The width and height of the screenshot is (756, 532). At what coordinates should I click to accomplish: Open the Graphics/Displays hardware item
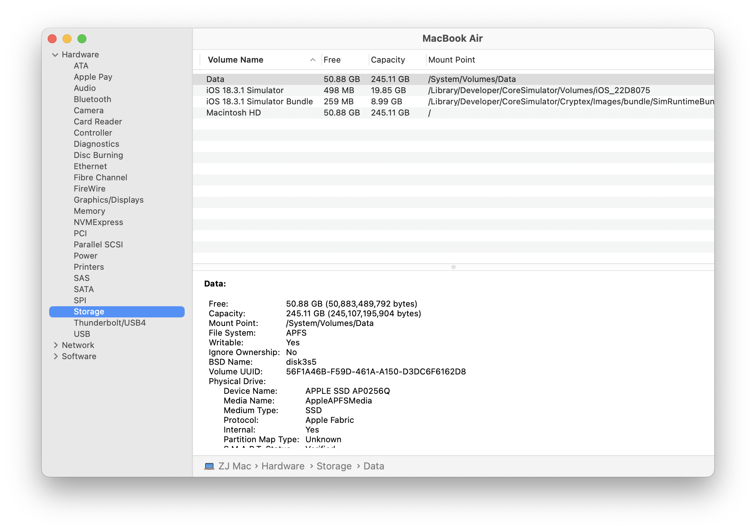[x=108, y=200]
